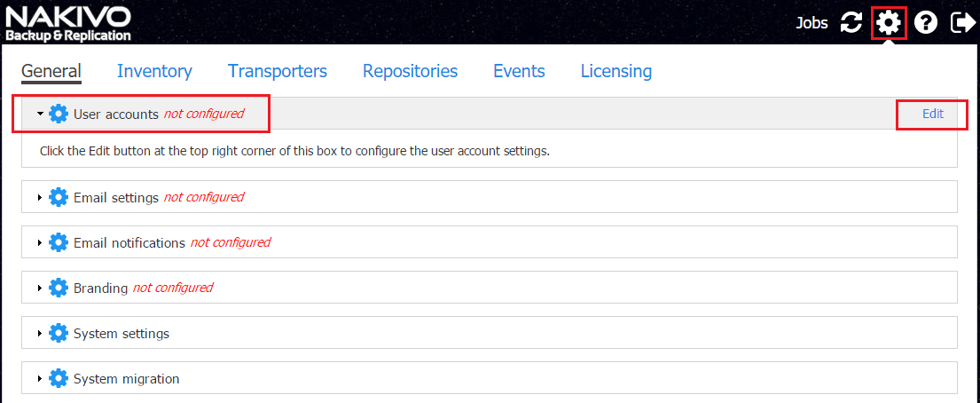The image size is (980, 403).
Task: Open the Transporters tab
Action: 277,71
